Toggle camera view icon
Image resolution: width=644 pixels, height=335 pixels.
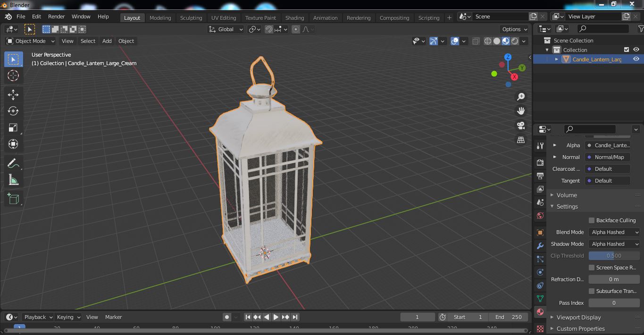(x=521, y=126)
